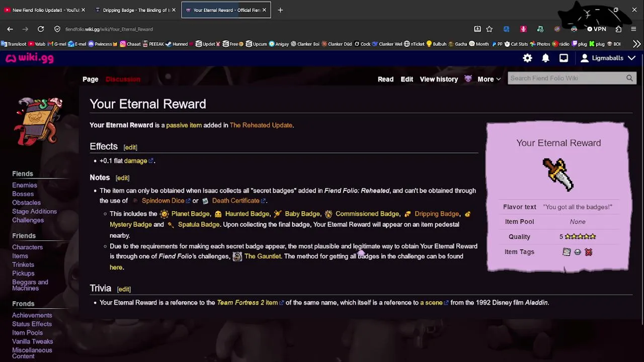Open a new browser tab
Screen dimensions: 644x362
pos(280,10)
